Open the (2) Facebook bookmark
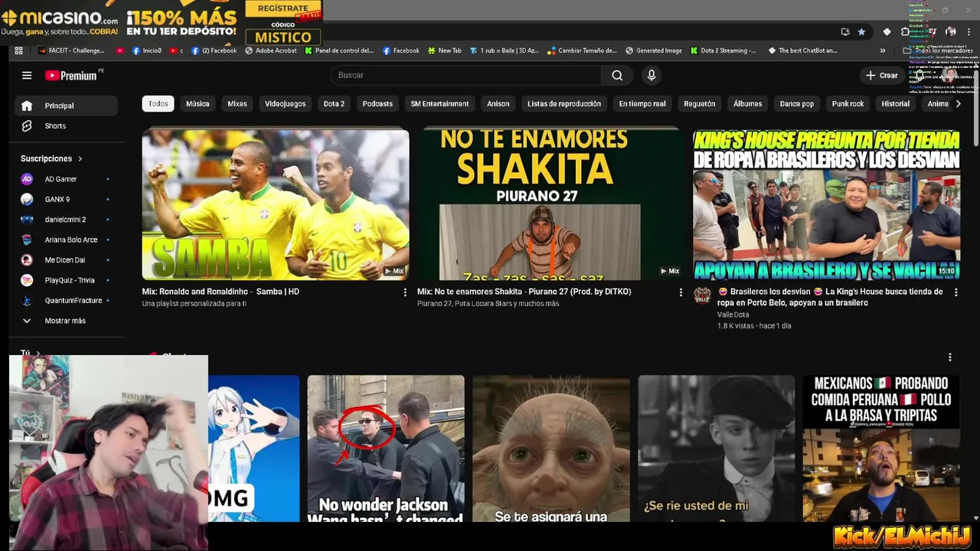This screenshot has height=551, width=980. [x=214, y=51]
